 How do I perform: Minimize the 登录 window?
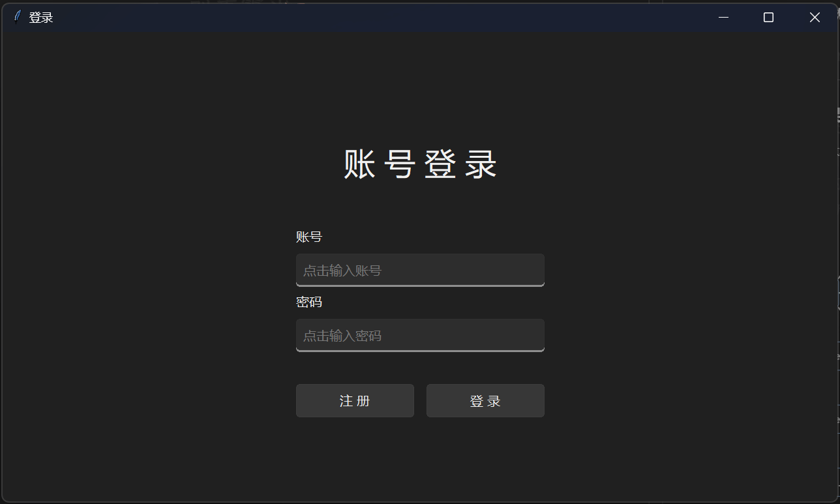(x=723, y=18)
